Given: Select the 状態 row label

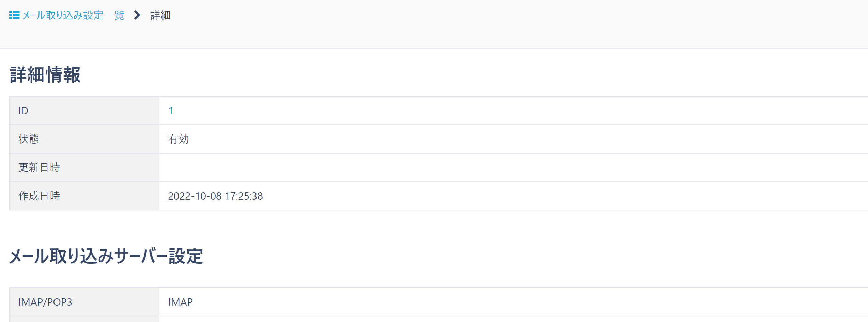Looking at the screenshot, I should click(29, 139).
